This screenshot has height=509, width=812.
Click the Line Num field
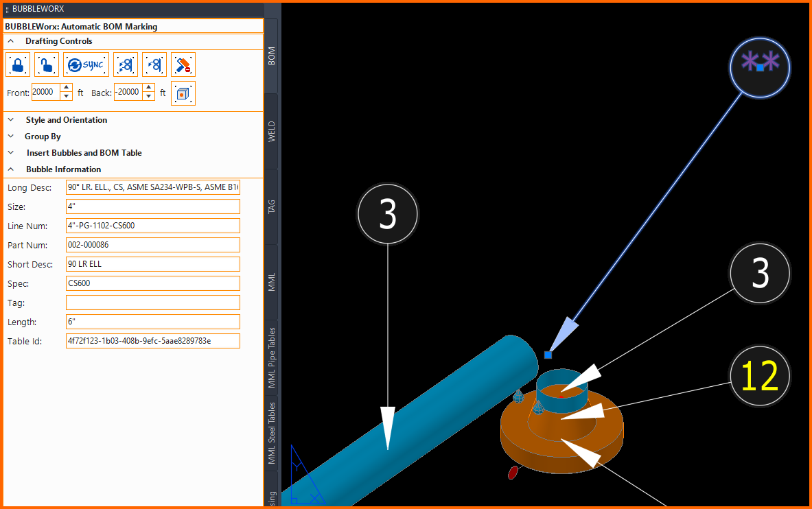(x=153, y=226)
